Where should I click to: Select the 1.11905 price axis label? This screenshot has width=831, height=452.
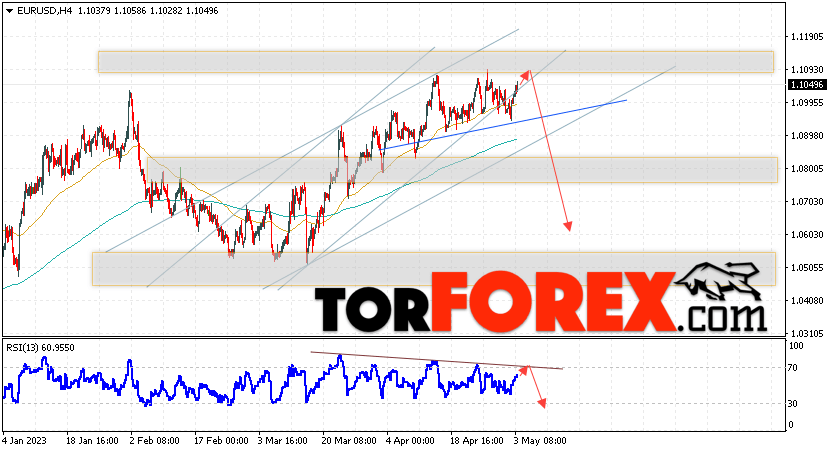(x=807, y=37)
